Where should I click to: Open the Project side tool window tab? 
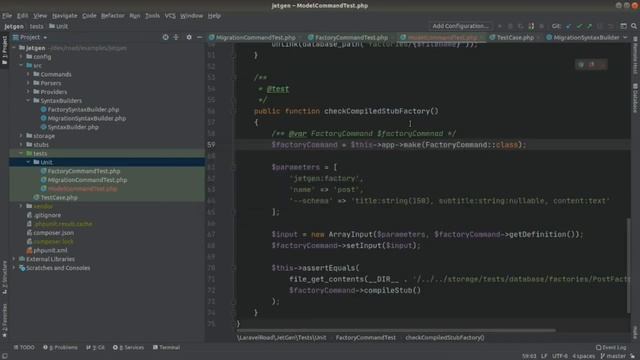(x=4, y=50)
